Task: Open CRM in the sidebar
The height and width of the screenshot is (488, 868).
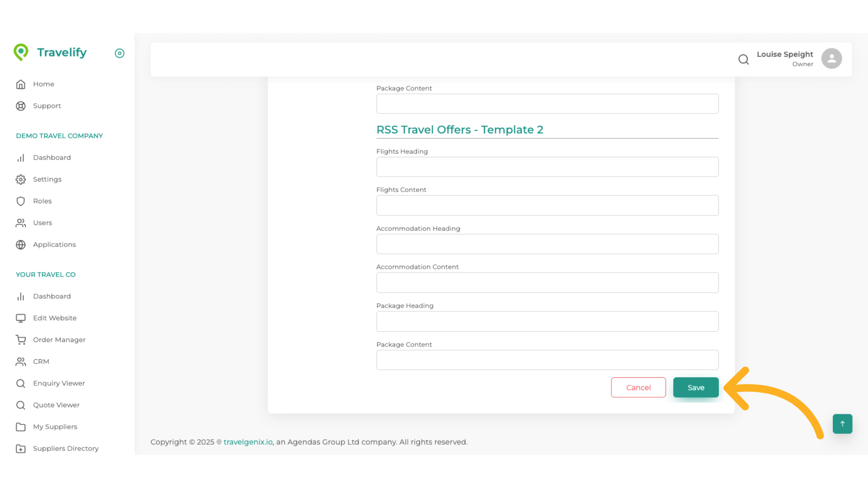Action: pos(41,361)
